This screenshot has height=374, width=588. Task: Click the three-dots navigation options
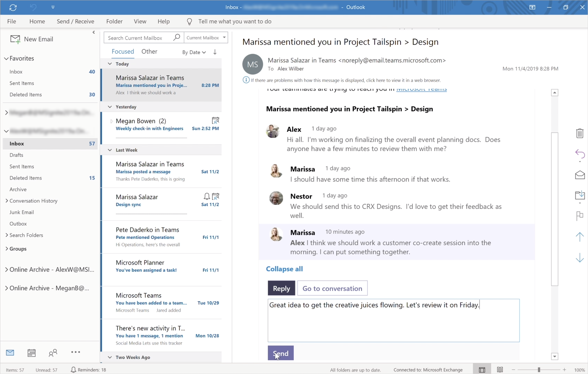tap(75, 352)
